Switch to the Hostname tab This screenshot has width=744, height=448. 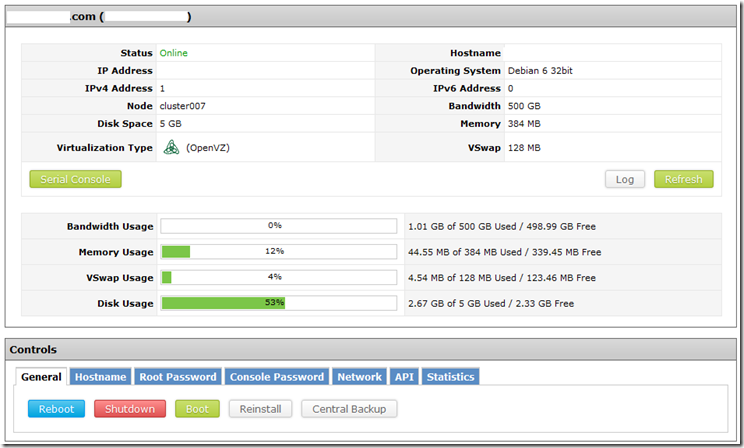[x=101, y=377]
